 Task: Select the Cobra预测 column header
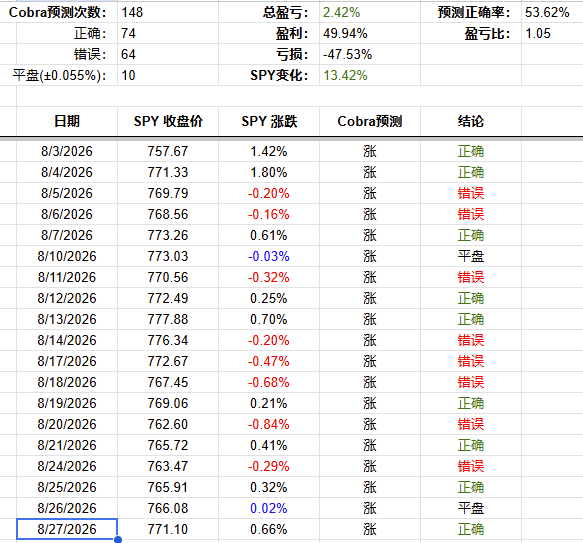(370, 121)
